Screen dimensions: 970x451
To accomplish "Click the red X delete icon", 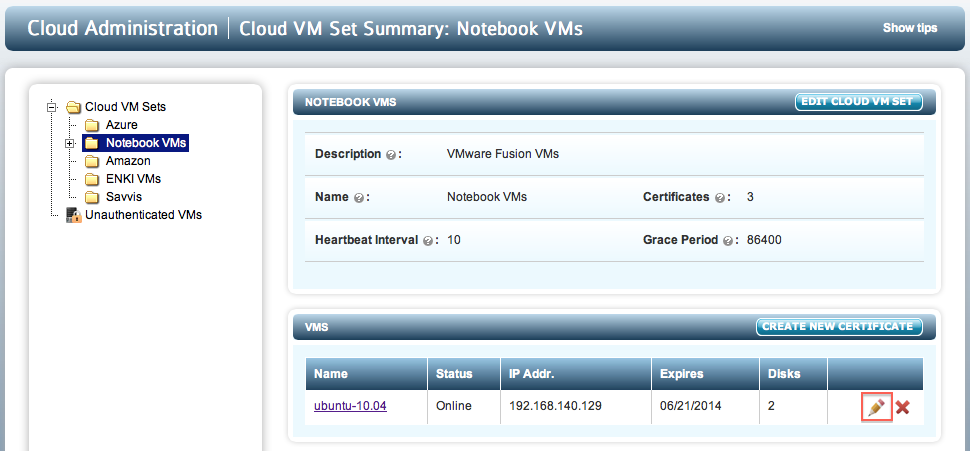I will coord(903,407).
